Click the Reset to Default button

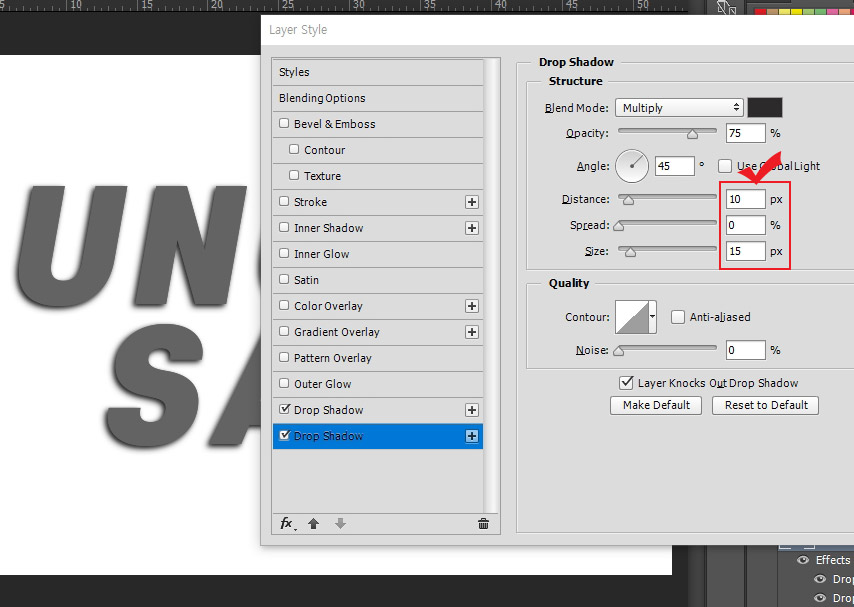[x=765, y=405]
